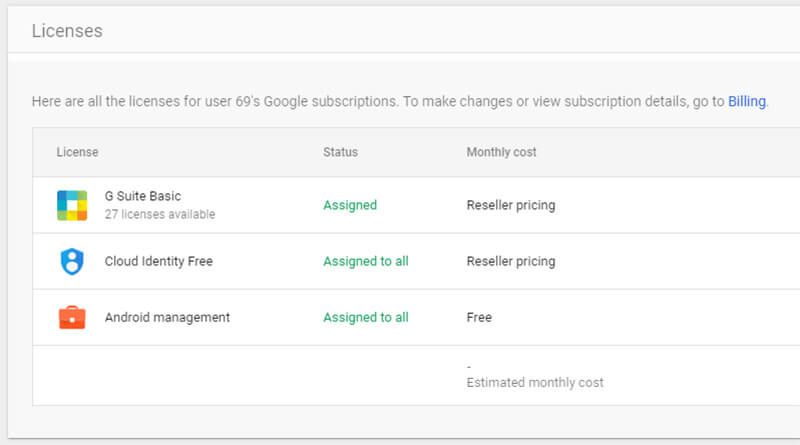Click '27 licenses available' text
Screen dimensions: 800x445
[160, 214]
